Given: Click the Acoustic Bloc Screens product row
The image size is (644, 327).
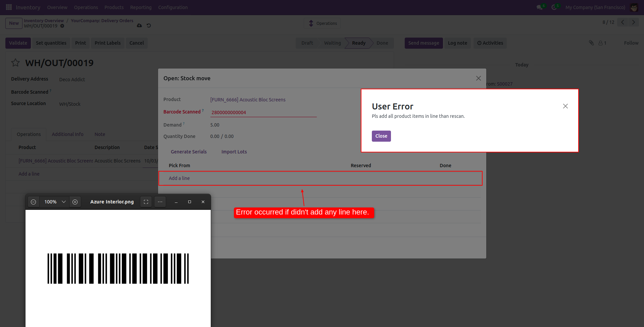Looking at the screenshot, I should click(x=82, y=161).
